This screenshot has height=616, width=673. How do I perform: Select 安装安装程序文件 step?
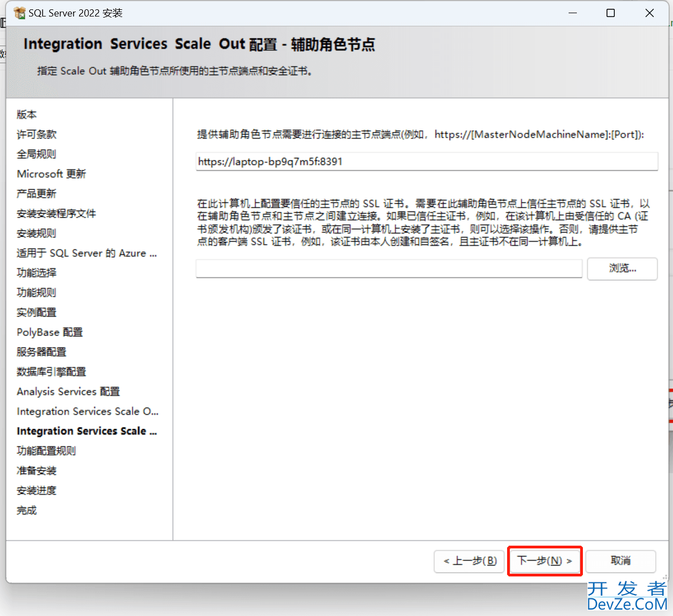tap(56, 213)
